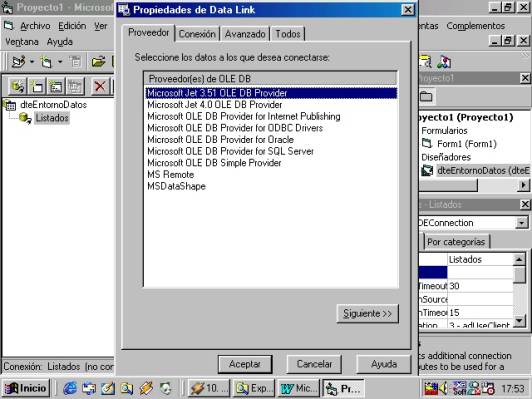Image resolution: width=532 pixels, height=399 pixels.
Task: Click the Toggle Folders icon in project explorer
Action: [426, 97]
